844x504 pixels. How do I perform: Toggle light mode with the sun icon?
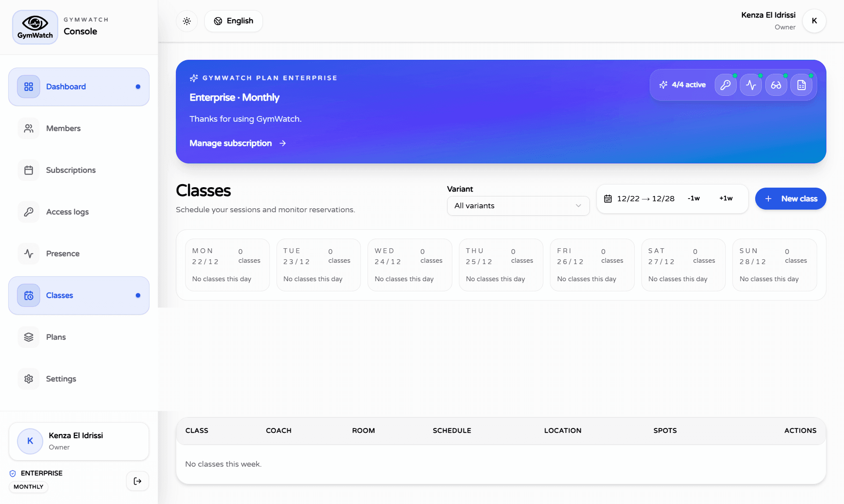coord(186,21)
